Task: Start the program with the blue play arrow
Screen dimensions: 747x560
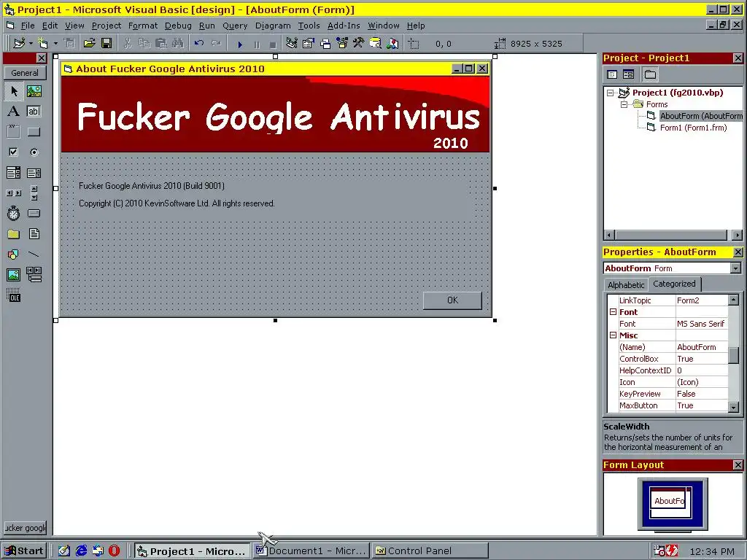Action: 239,44
